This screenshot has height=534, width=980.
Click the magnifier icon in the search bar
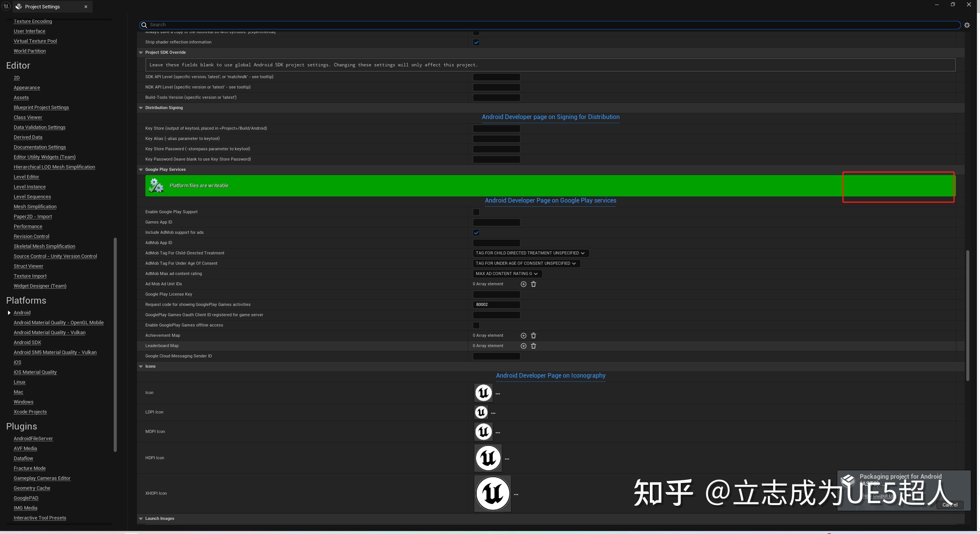coord(144,24)
